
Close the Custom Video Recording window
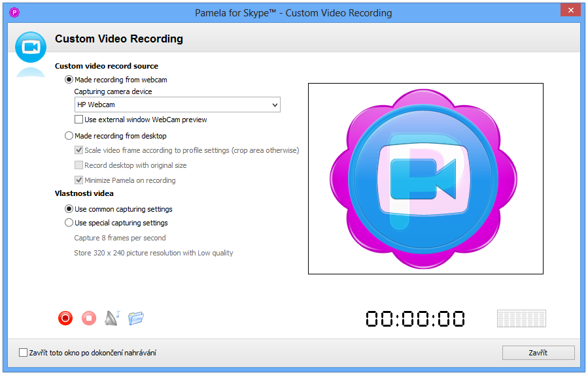[x=570, y=10]
